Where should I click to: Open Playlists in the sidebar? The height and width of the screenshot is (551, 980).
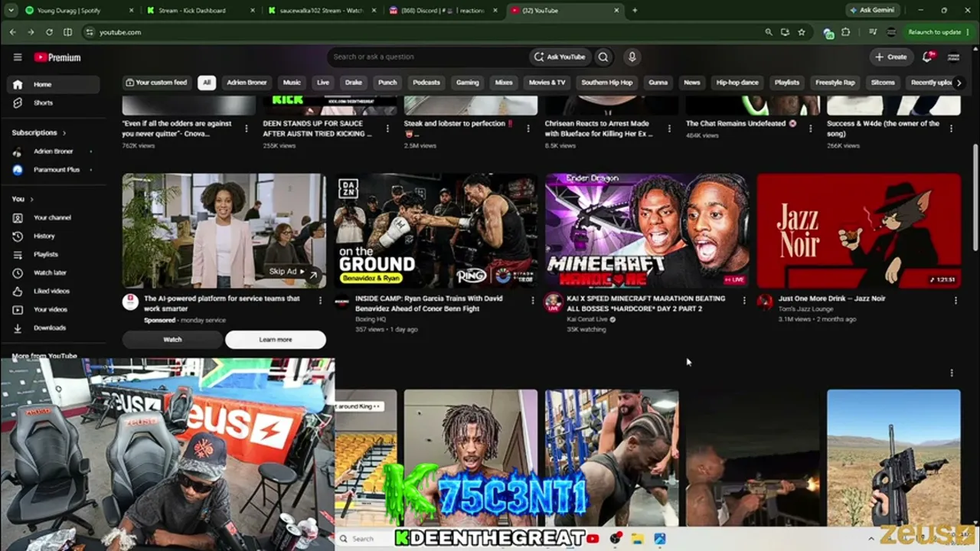(x=46, y=254)
